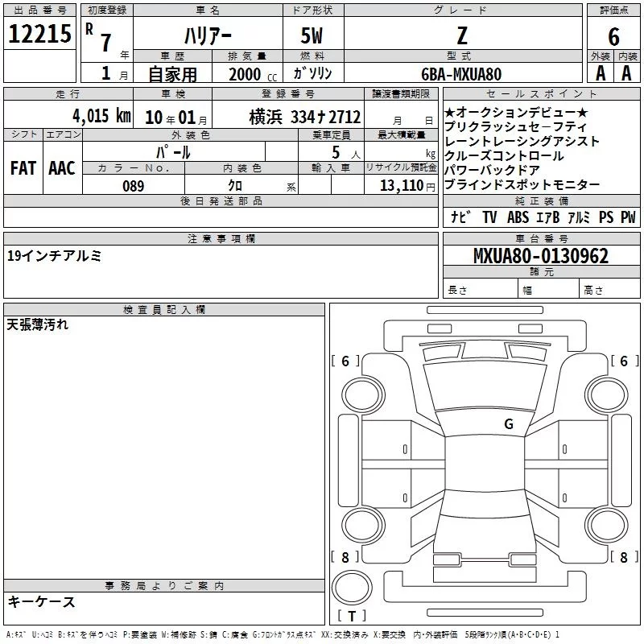Viewport: 644px width, 644px height.
Task: Select mileage "4,015 km"
Action: [x=102, y=116]
